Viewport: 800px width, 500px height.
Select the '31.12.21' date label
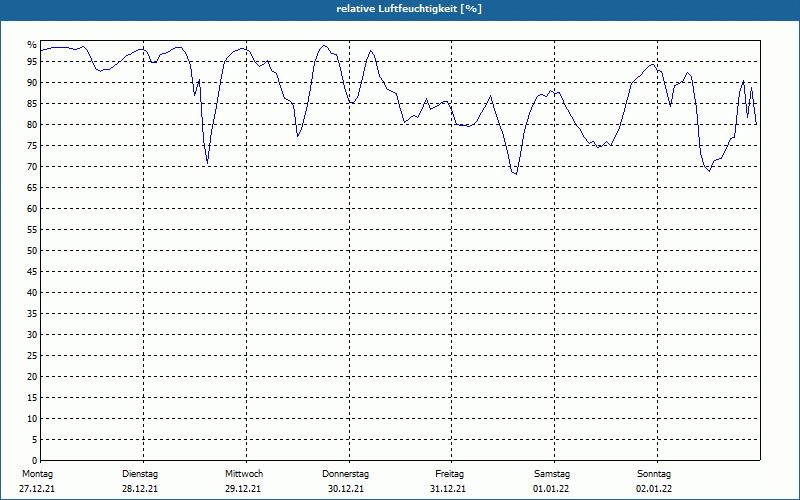tap(448, 489)
